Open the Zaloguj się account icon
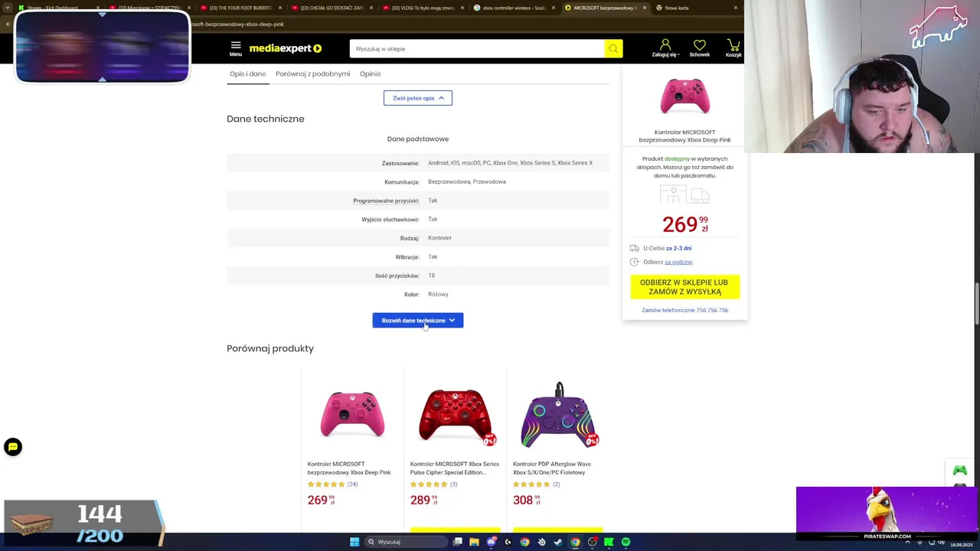 tap(665, 48)
